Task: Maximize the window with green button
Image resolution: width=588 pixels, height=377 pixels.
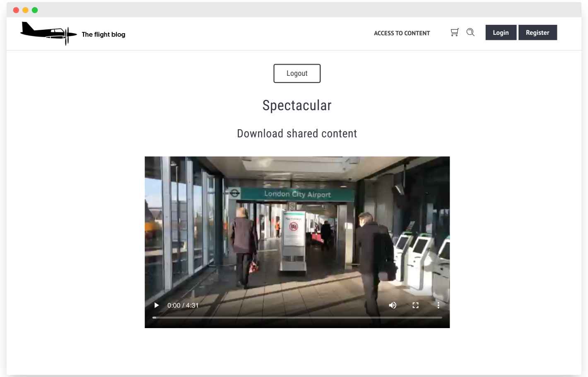Action: pos(35,10)
